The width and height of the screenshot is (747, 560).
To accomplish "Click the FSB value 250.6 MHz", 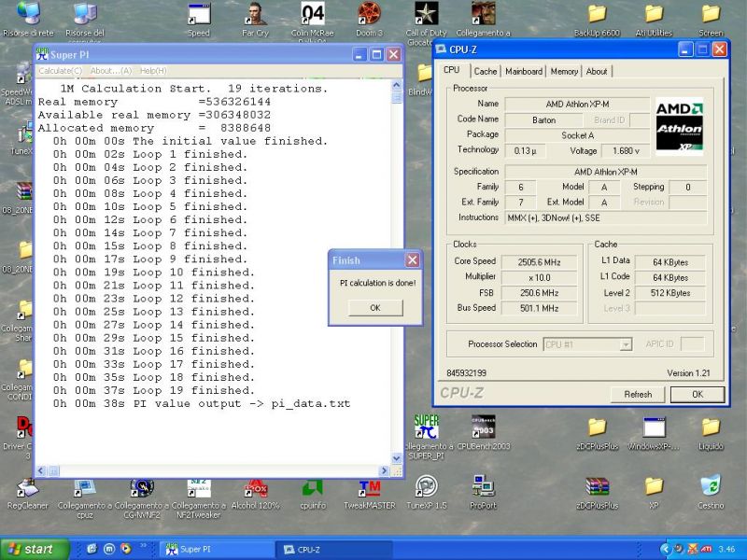I will 540,293.
